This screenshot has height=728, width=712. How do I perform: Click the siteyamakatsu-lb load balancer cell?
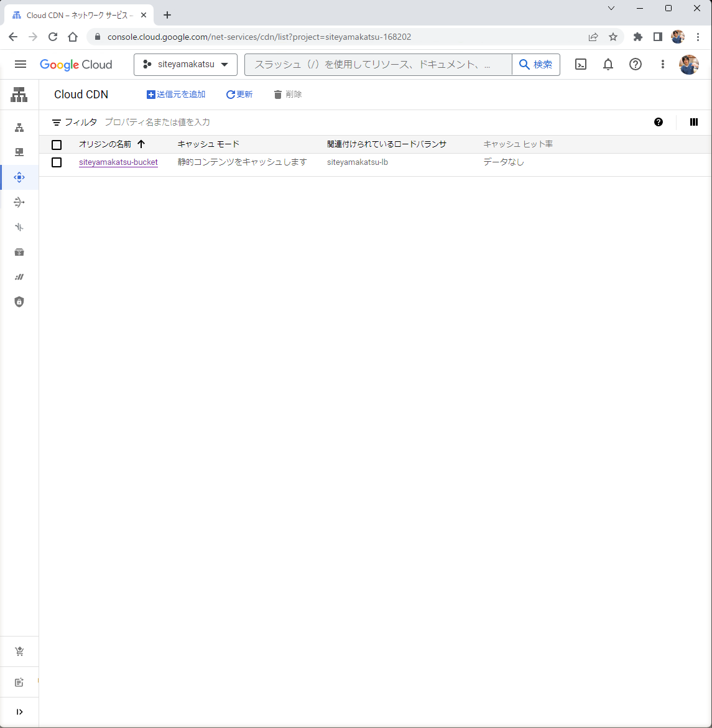tap(358, 162)
